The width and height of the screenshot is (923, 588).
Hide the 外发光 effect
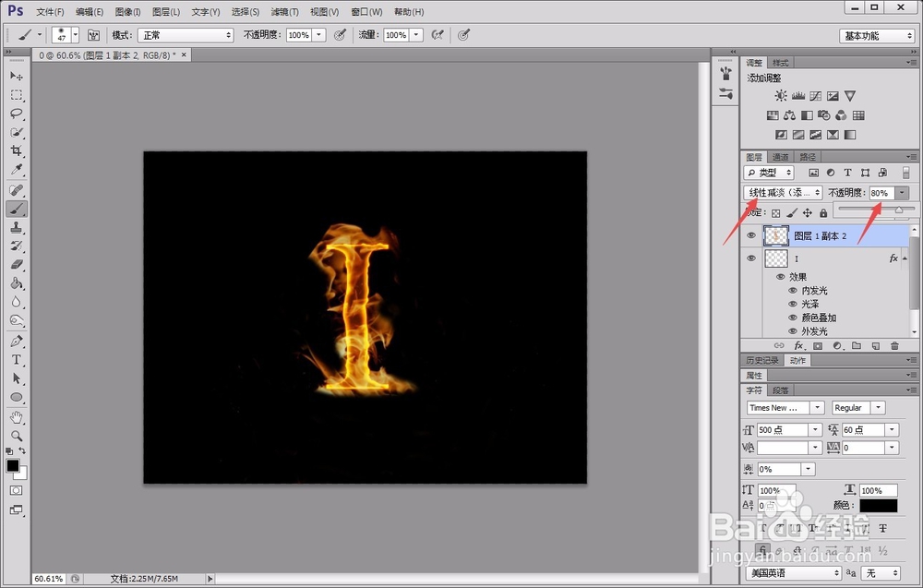pos(792,330)
